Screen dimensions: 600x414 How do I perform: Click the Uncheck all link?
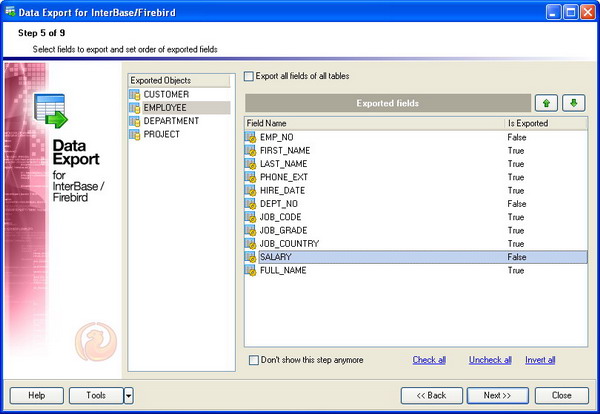[x=490, y=360]
